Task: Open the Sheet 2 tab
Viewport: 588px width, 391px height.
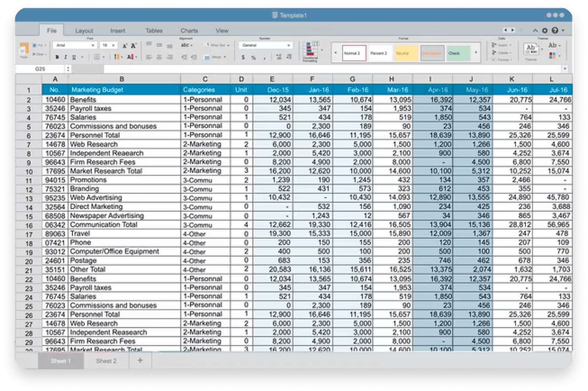Action: tap(106, 361)
